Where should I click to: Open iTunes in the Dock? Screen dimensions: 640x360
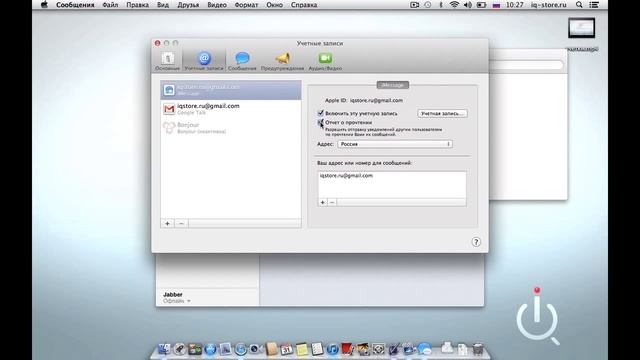click(333, 349)
